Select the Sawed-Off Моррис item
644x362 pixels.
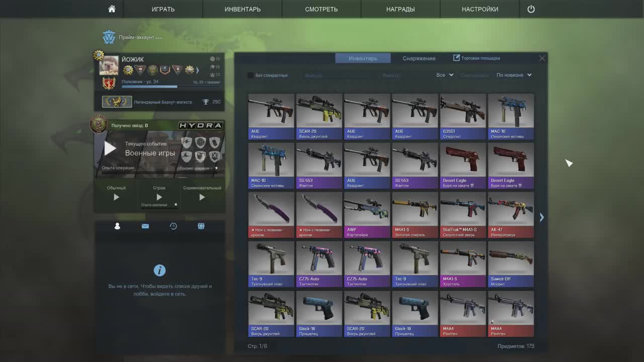coord(511,264)
